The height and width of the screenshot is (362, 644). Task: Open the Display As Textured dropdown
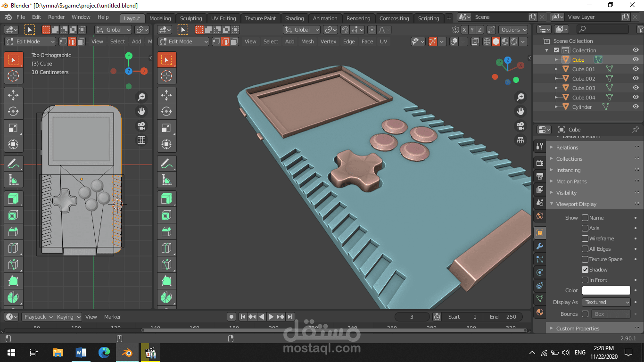tap(606, 302)
